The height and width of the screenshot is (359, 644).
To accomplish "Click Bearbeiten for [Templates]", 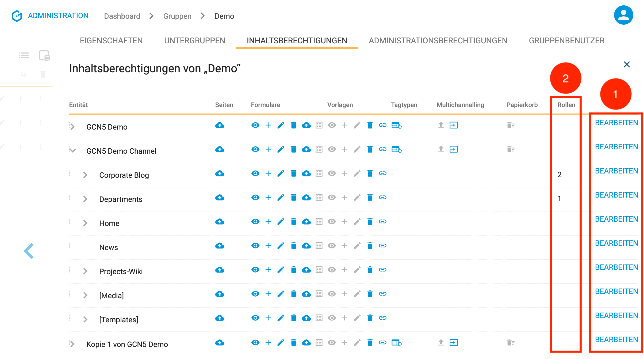I will (616, 315).
